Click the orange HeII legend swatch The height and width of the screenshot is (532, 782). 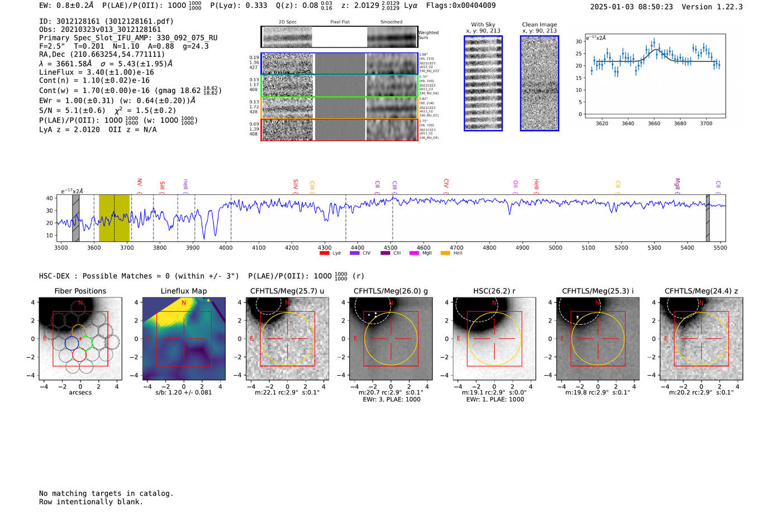pyautogui.click(x=445, y=253)
